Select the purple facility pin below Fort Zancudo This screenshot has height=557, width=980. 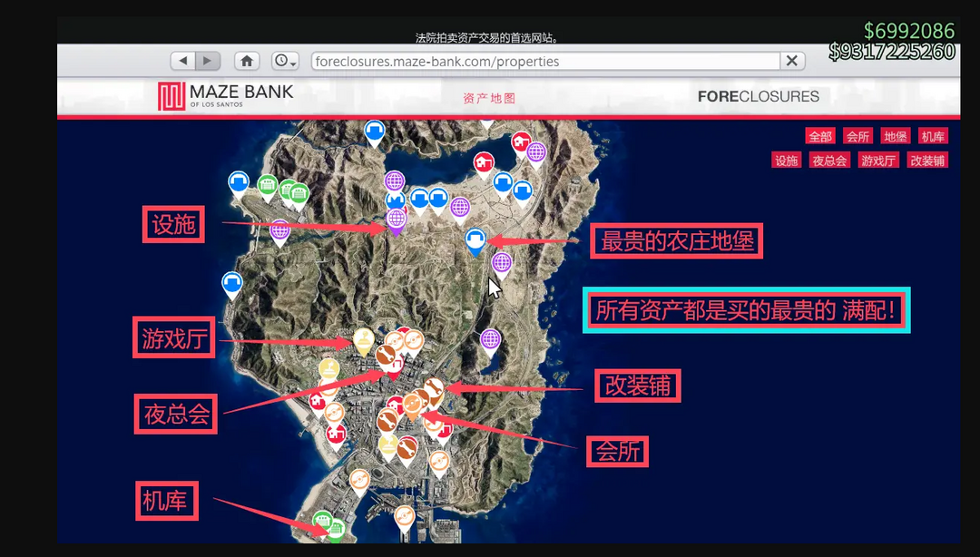click(x=280, y=231)
